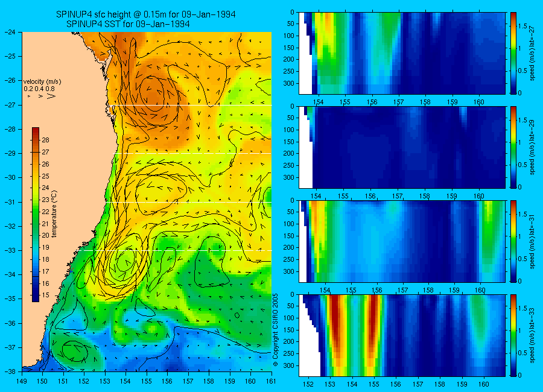Viewport: 543px width, 392px height.
Task: Click the "149" longitude label under the SST map
Action: (22, 381)
